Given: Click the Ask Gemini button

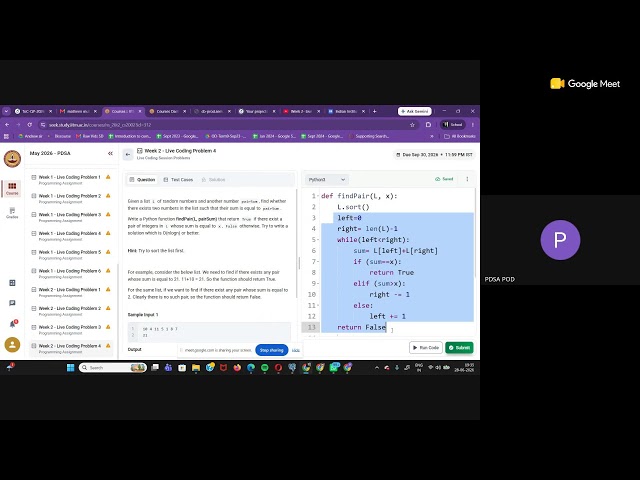Looking at the screenshot, I should point(415,111).
